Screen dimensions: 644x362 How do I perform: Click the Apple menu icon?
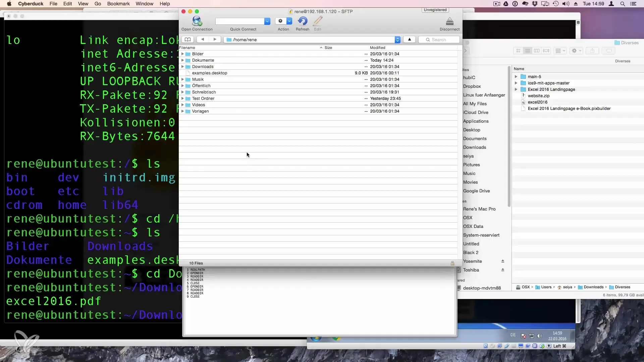point(9,4)
